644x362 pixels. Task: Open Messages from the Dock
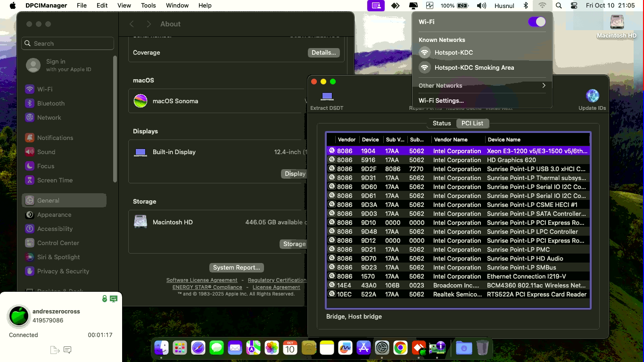(216, 348)
